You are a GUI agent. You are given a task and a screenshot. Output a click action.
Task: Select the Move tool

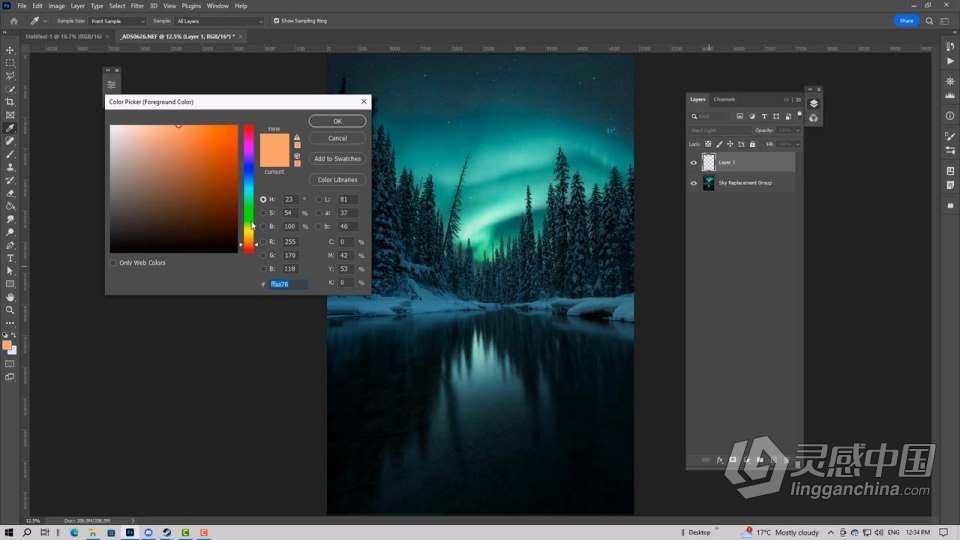(10, 50)
